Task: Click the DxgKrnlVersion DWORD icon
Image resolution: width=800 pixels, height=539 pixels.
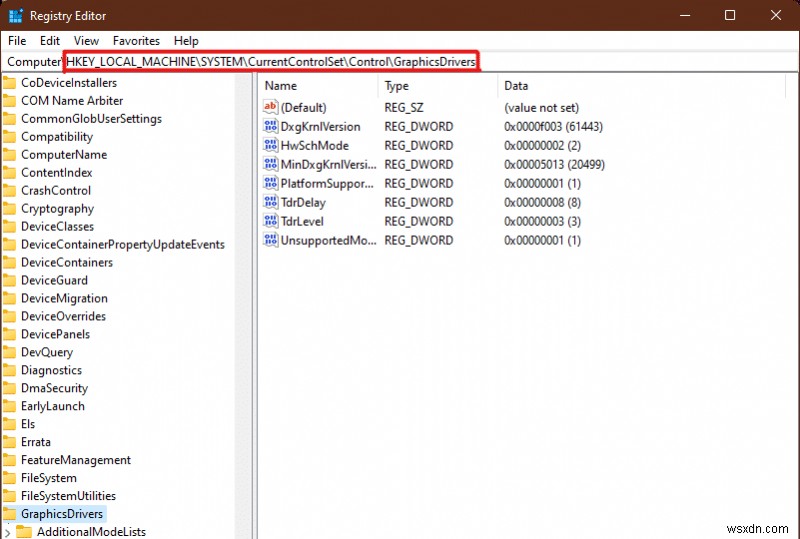Action: (270, 126)
